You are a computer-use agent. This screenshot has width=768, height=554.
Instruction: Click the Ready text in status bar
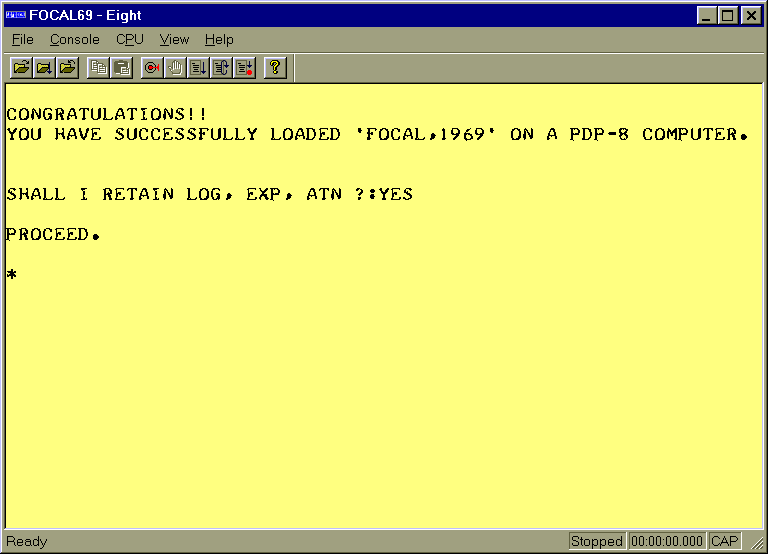click(x=27, y=541)
